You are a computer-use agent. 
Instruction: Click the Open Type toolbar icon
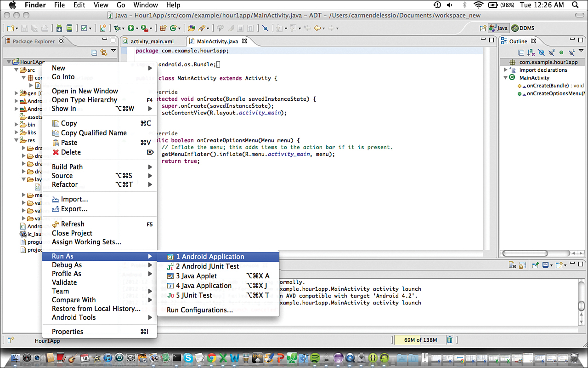[x=191, y=28]
